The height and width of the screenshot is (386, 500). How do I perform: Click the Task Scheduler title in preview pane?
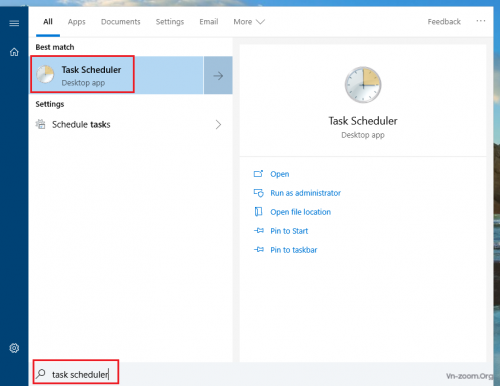click(363, 121)
